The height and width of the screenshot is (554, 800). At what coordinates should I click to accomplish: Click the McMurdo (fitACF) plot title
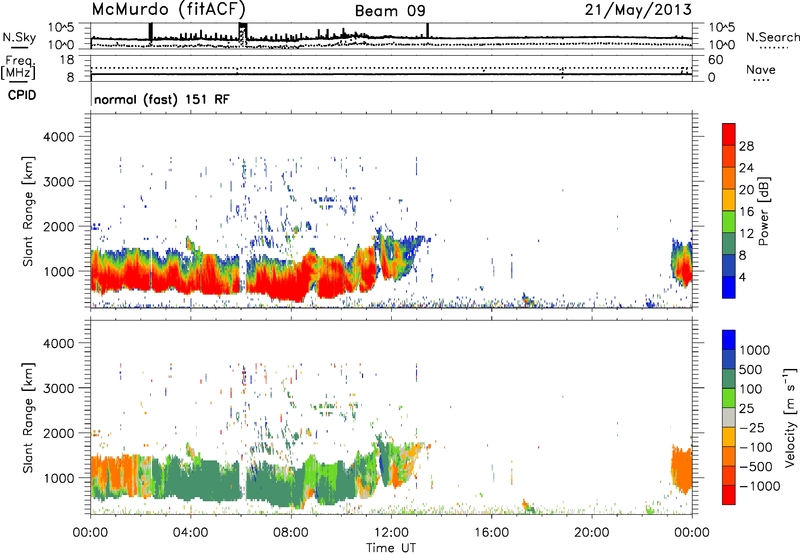pyautogui.click(x=169, y=9)
